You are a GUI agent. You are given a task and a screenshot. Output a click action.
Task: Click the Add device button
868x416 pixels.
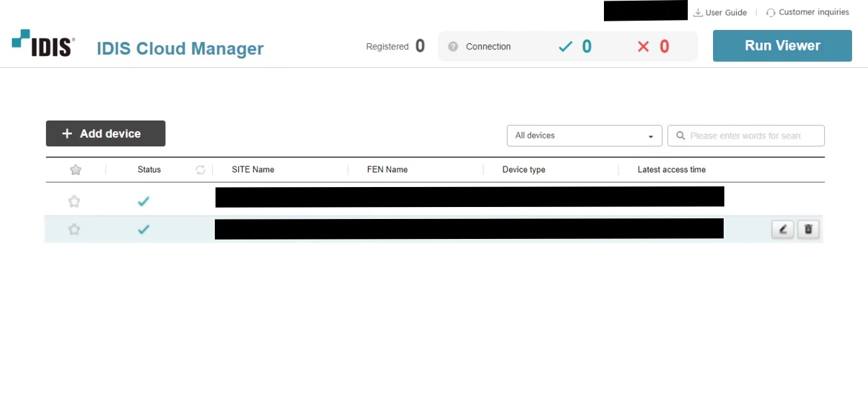click(x=106, y=134)
